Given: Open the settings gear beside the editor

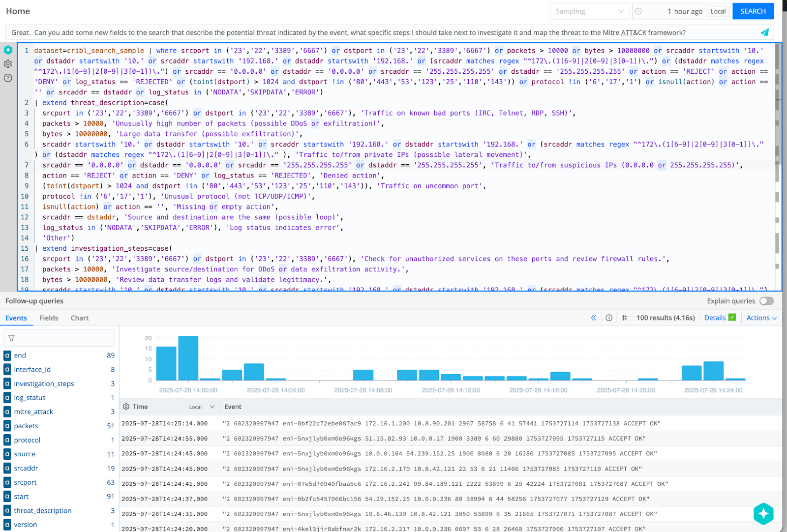Looking at the screenshot, I should pyautogui.click(x=8, y=64).
